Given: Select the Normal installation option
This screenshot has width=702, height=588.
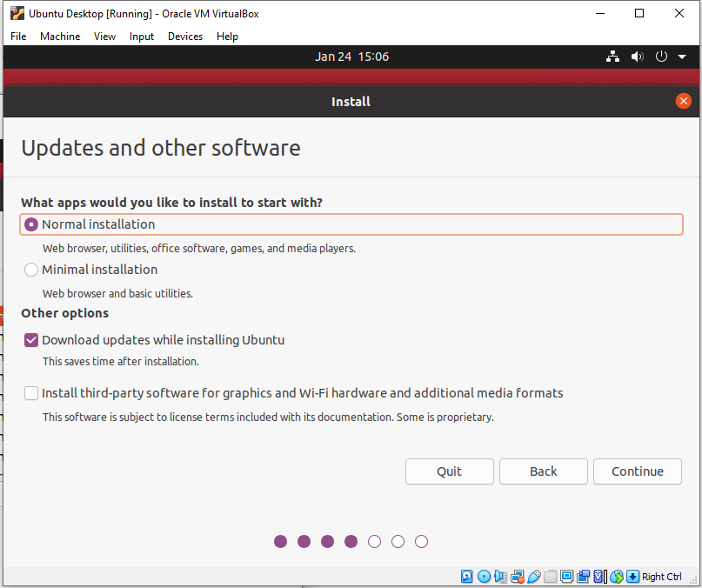Looking at the screenshot, I should pyautogui.click(x=351, y=224).
